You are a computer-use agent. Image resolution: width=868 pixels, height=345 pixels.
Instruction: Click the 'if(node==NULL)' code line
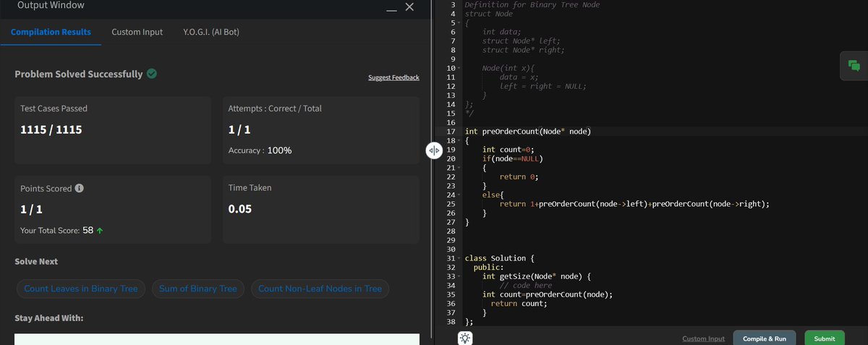coord(513,158)
